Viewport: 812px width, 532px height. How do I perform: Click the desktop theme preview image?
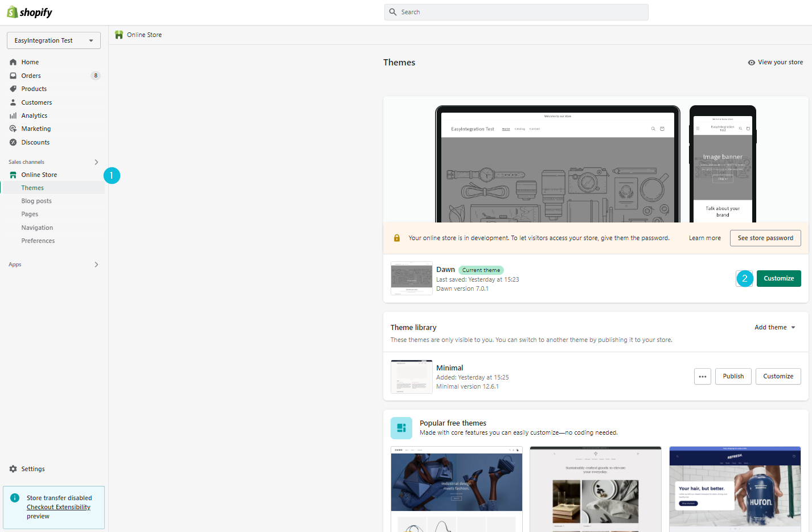(x=557, y=164)
